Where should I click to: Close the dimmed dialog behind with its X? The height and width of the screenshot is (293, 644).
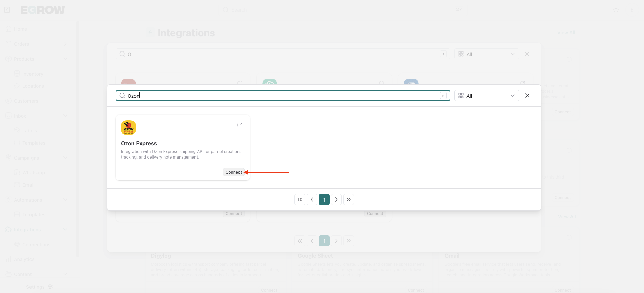(x=527, y=54)
